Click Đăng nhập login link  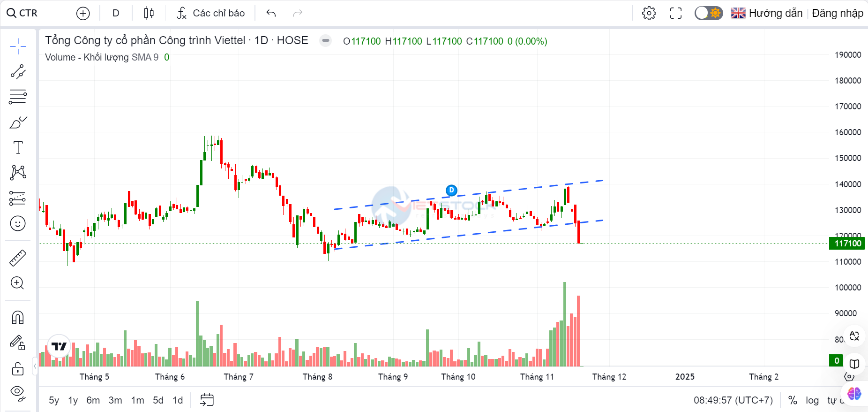[838, 13]
